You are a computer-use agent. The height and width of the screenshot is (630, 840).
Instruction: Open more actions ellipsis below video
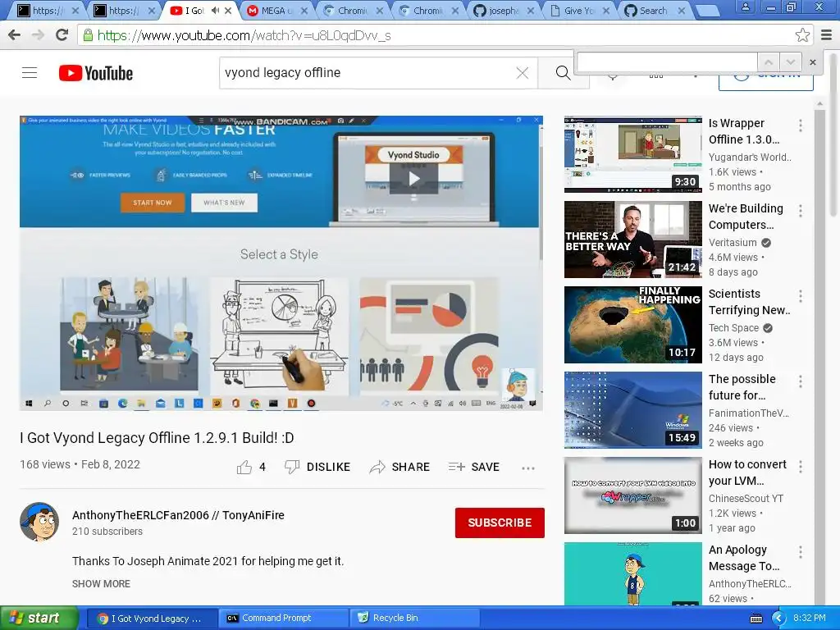pyautogui.click(x=528, y=468)
